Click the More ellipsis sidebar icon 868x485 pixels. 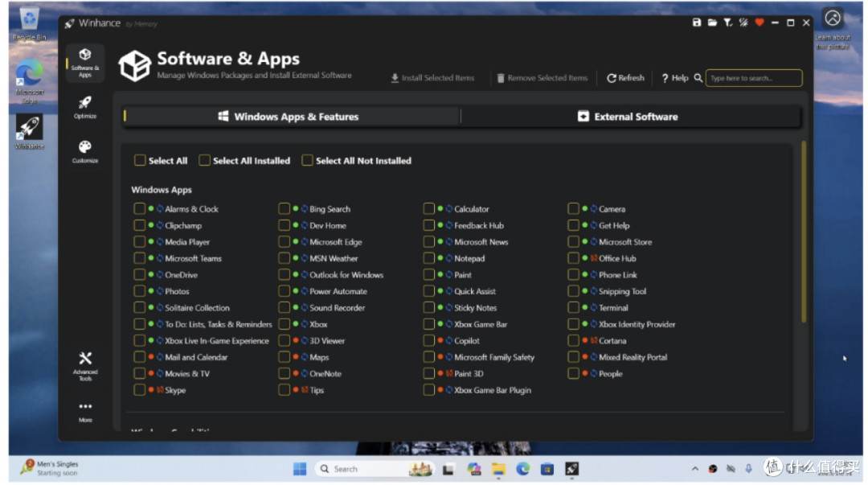coord(85,410)
